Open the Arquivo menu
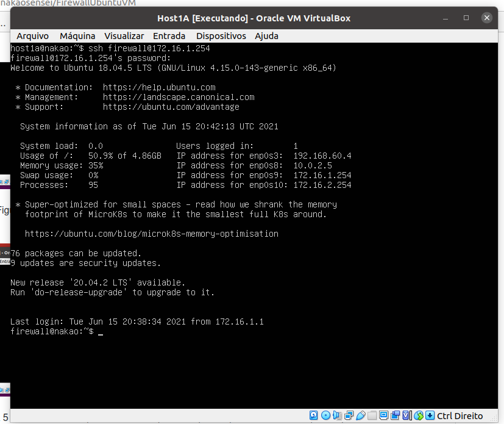 point(32,36)
